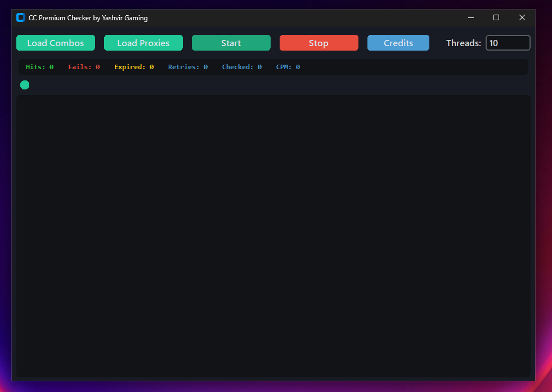Select the Fails: 0 counter
The height and width of the screenshot is (392, 552).
[84, 67]
